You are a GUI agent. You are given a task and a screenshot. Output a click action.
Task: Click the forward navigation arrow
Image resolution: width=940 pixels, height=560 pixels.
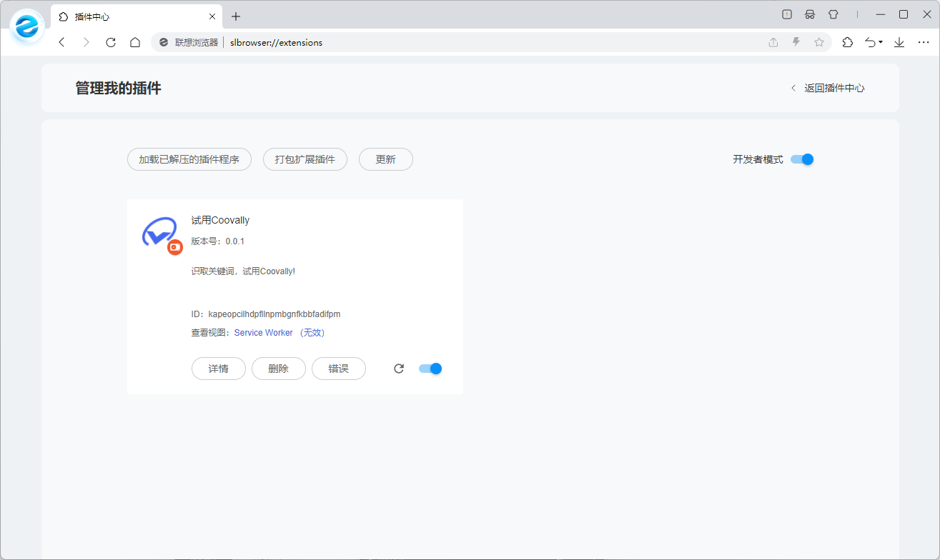coord(86,43)
